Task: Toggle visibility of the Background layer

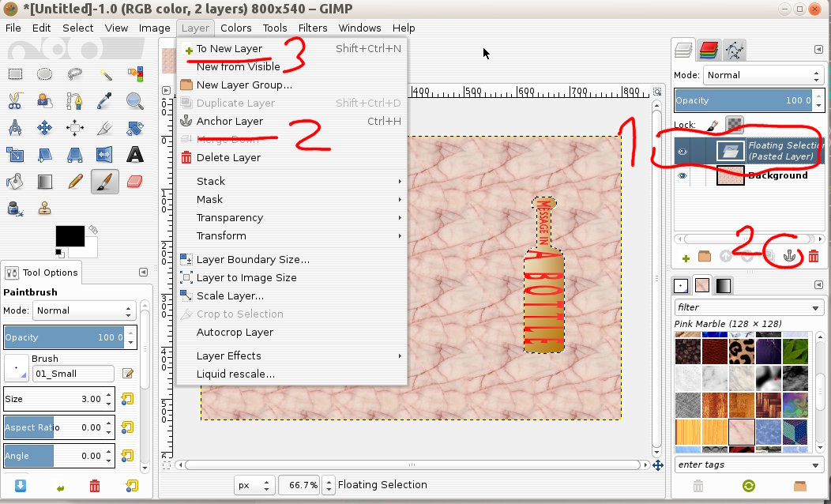Action: coord(682,176)
